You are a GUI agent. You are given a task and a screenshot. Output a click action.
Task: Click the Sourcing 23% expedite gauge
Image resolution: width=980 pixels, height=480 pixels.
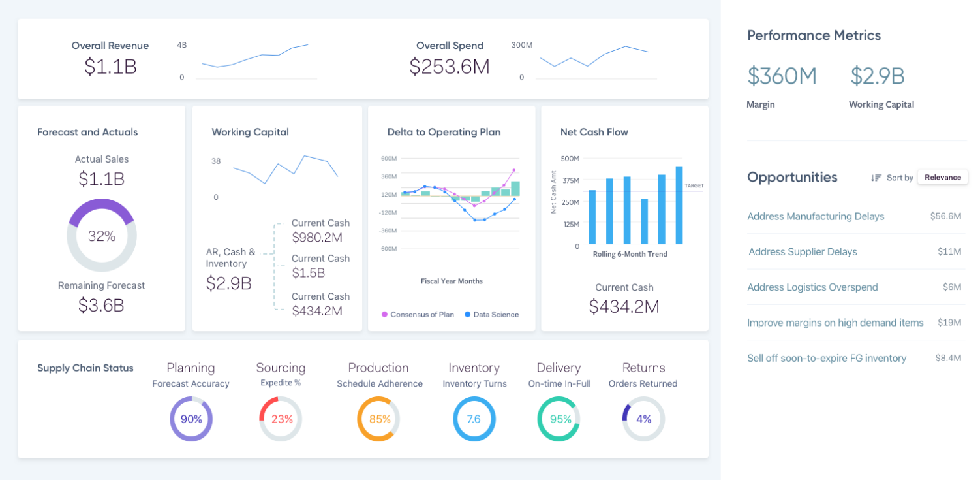click(x=281, y=419)
